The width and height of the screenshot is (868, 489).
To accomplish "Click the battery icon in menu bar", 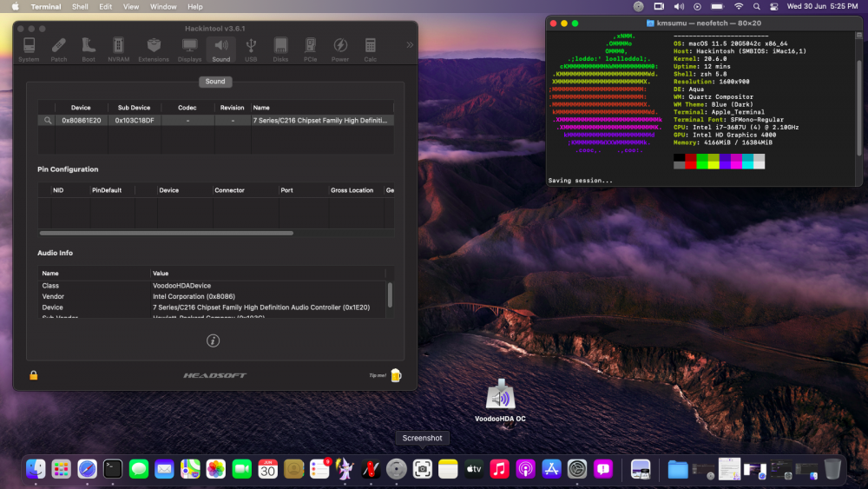I will (x=718, y=7).
